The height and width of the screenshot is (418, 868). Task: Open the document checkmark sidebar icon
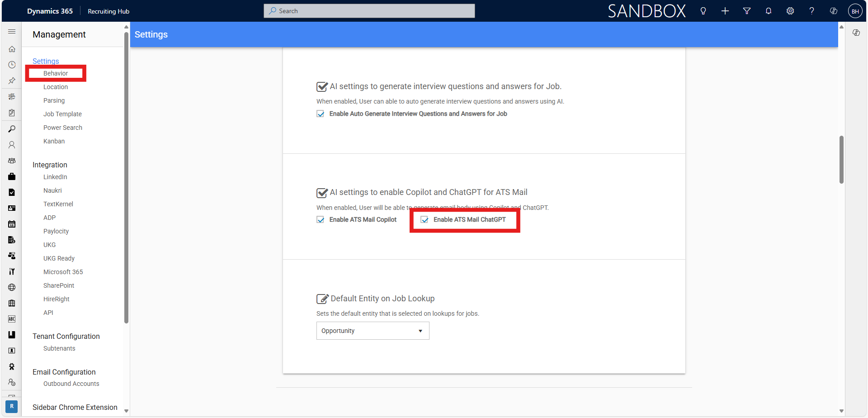(12, 192)
